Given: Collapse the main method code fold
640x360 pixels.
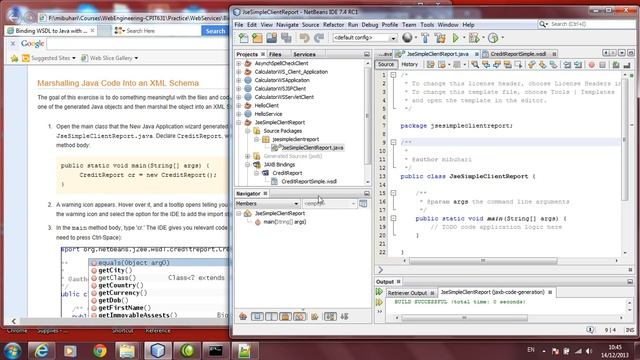Looking at the screenshot, I should coord(393,218).
